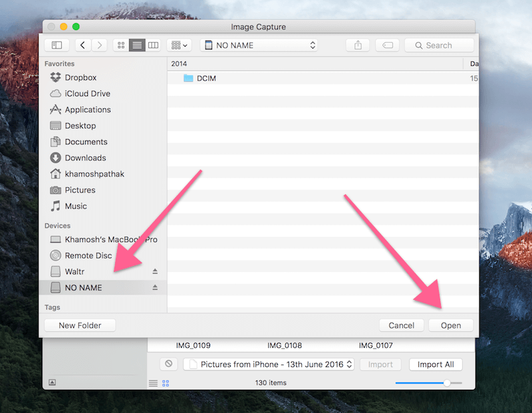The image size is (532, 413).
Task: Create a New Folder
Action: (80, 325)
